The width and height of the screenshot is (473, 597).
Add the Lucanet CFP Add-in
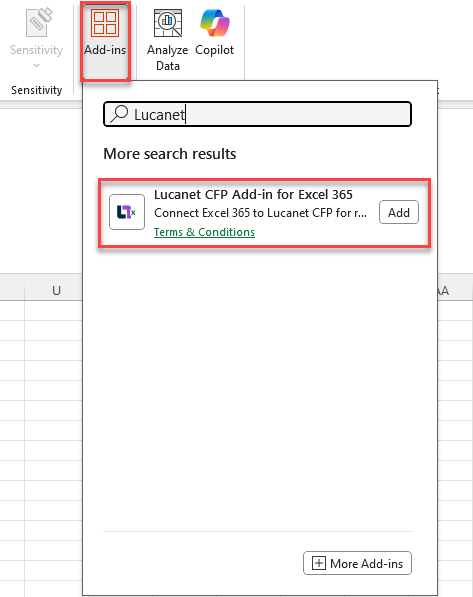coord(399,212)
